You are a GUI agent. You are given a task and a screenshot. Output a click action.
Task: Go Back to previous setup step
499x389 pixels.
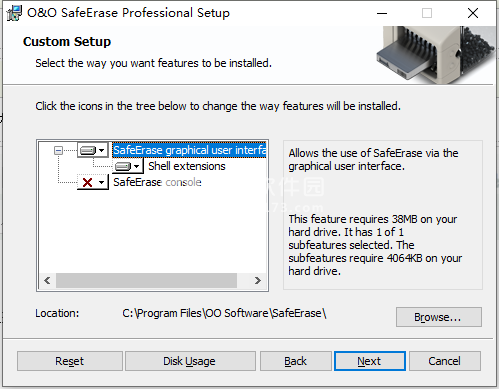pos(296,361)
